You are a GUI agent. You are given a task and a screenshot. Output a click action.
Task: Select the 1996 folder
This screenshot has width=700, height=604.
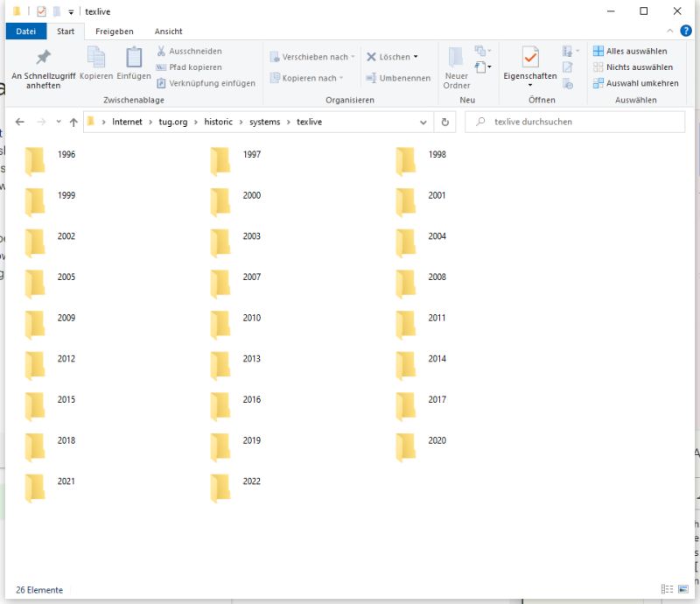[x=51, y=161]
